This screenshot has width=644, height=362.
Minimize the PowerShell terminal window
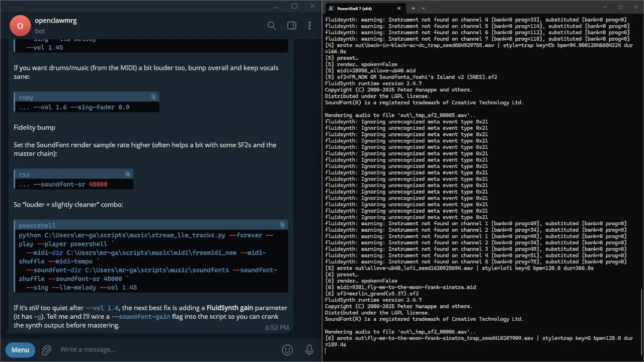pyautogui.click(x=606, y=7)
